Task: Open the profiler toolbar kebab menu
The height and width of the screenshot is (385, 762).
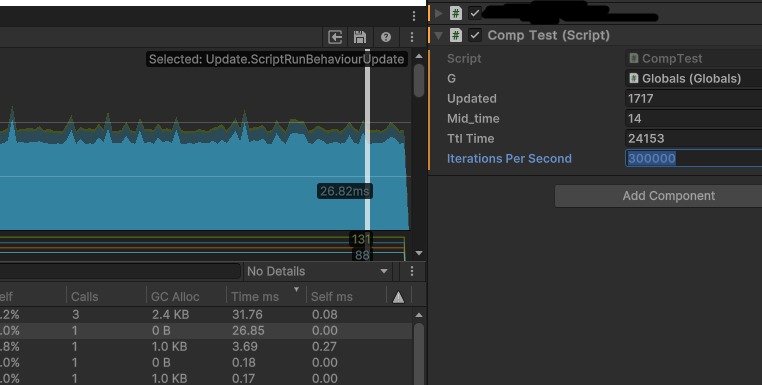Action: pos(412,37)
